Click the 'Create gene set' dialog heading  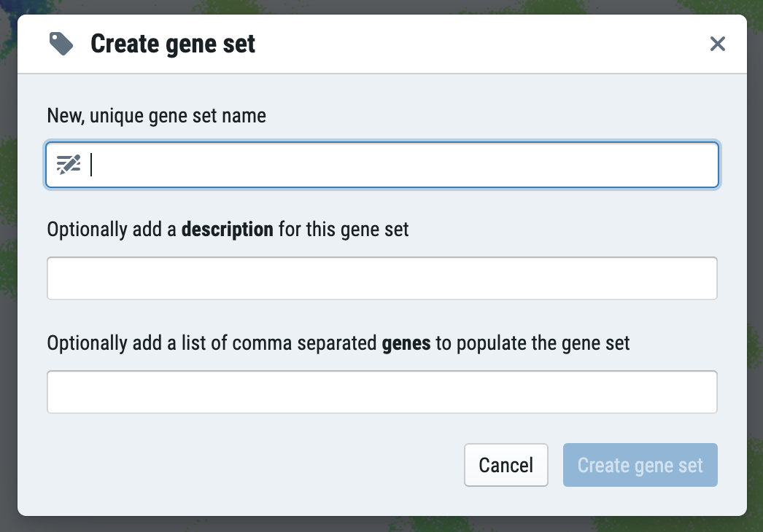(173, 44)
